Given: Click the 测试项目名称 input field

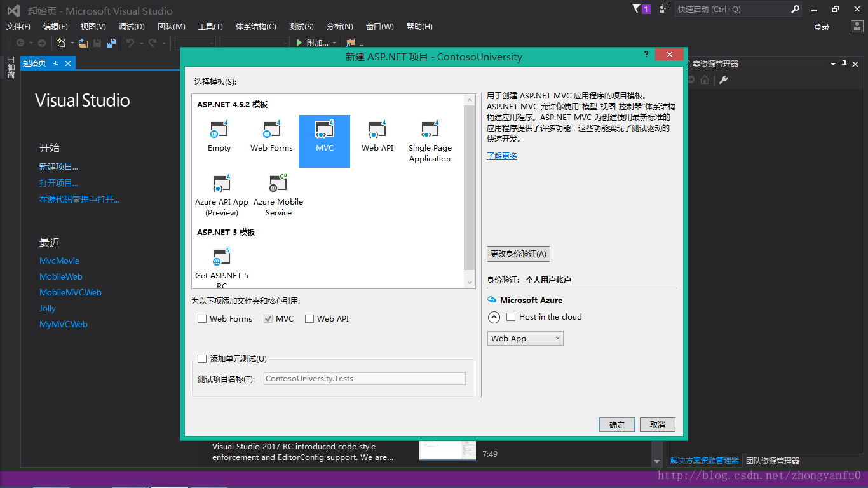Looking at the screenshot, I should coord(365,379).
